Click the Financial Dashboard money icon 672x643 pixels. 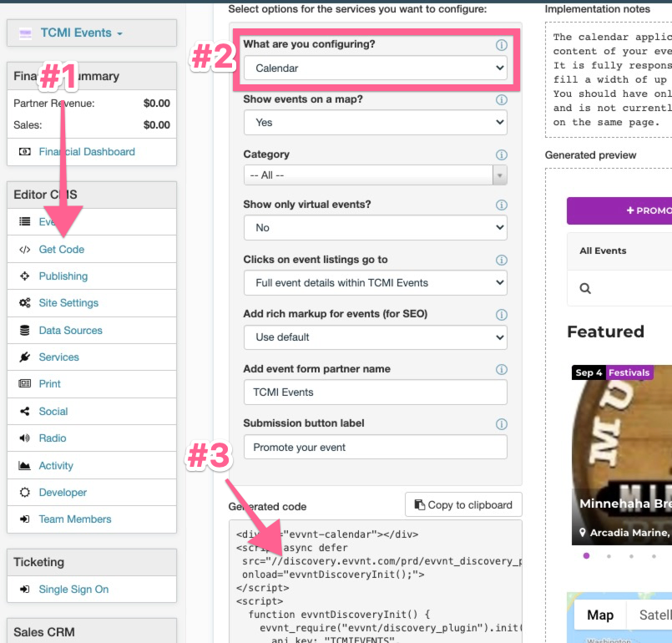(x=25, y=152)
